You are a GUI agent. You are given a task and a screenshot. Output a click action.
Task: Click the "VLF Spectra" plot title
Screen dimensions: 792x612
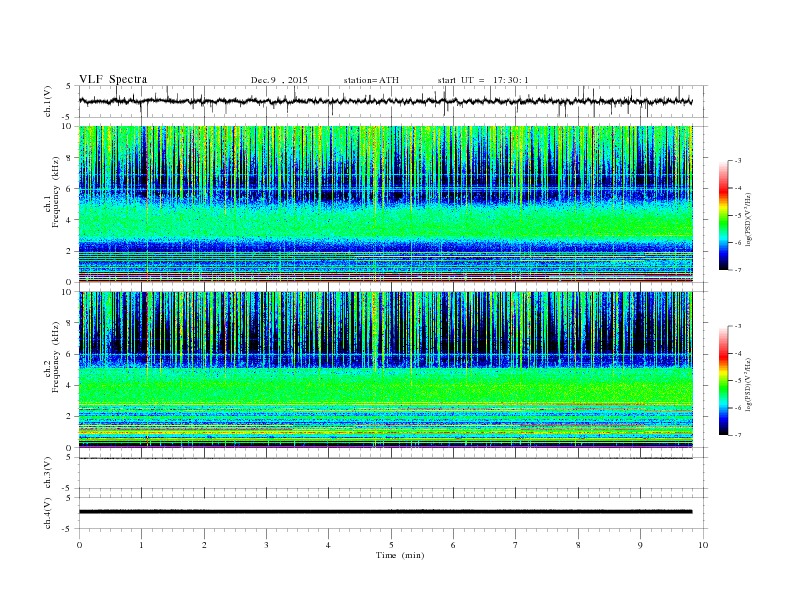click(113, 79)
